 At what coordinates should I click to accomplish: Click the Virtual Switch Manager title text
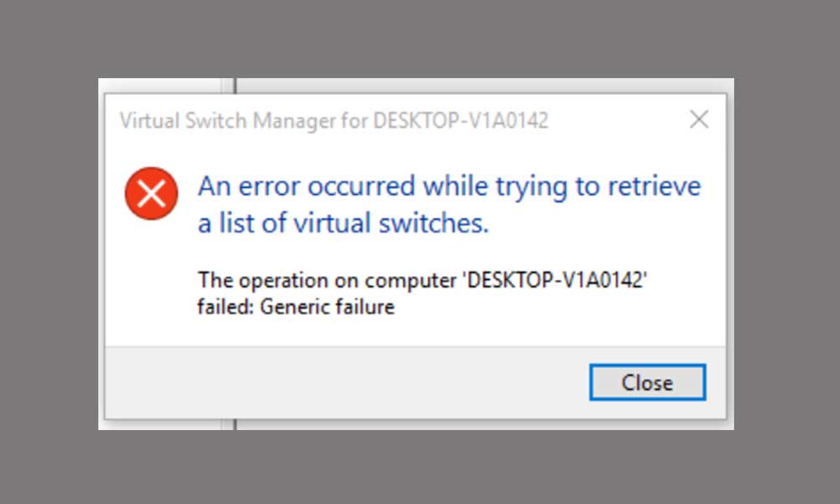pyautogui.click(x=334, y=121)
